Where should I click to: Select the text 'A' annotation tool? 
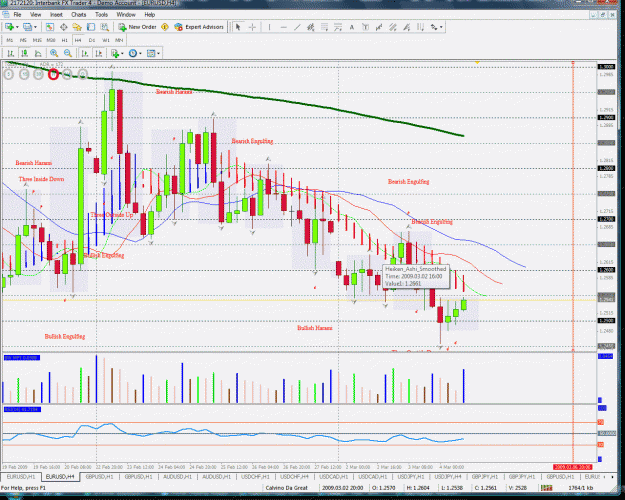[x=352, y=27]
